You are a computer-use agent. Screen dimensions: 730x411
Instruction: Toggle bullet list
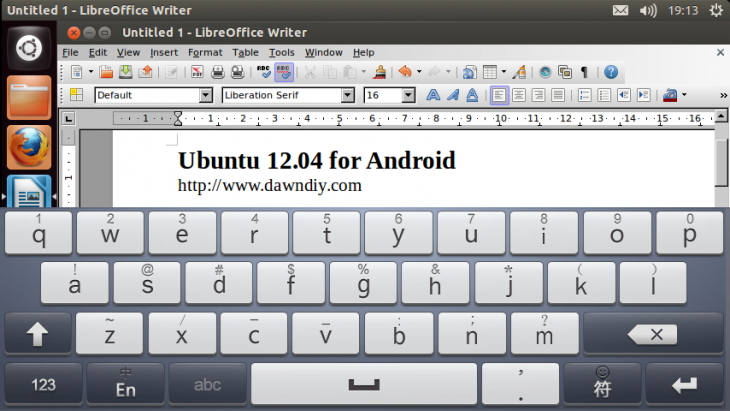click(604, 95)
